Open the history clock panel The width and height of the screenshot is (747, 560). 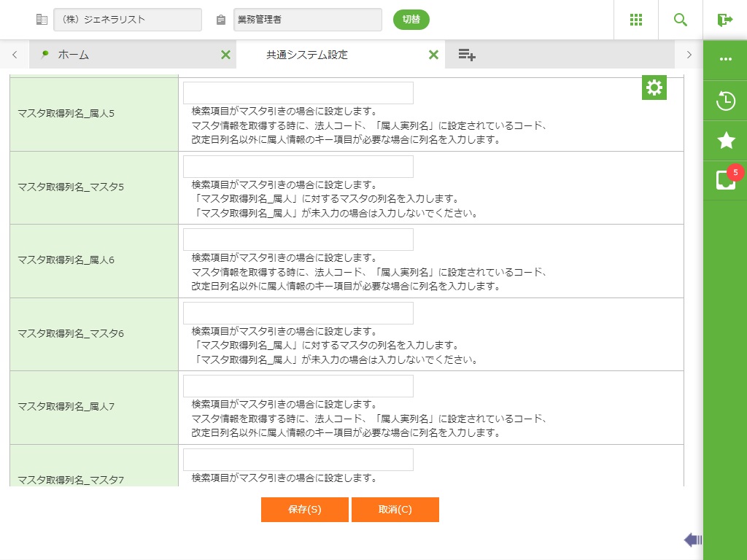726,101
